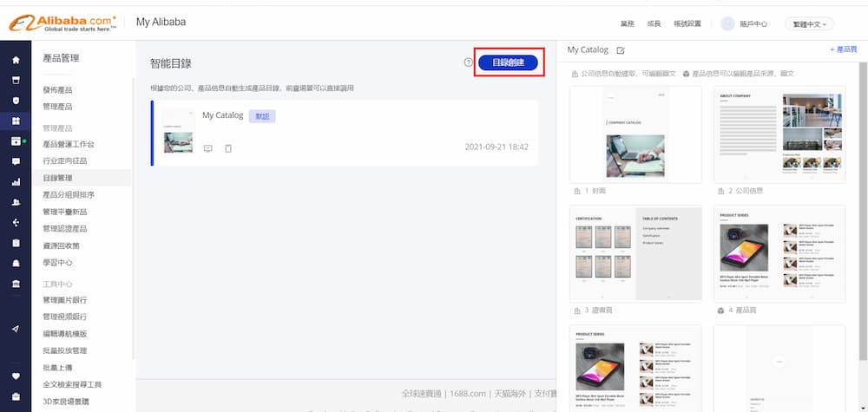Select the Product Series thumbnail in the bottom row

[x=635, y=369]
